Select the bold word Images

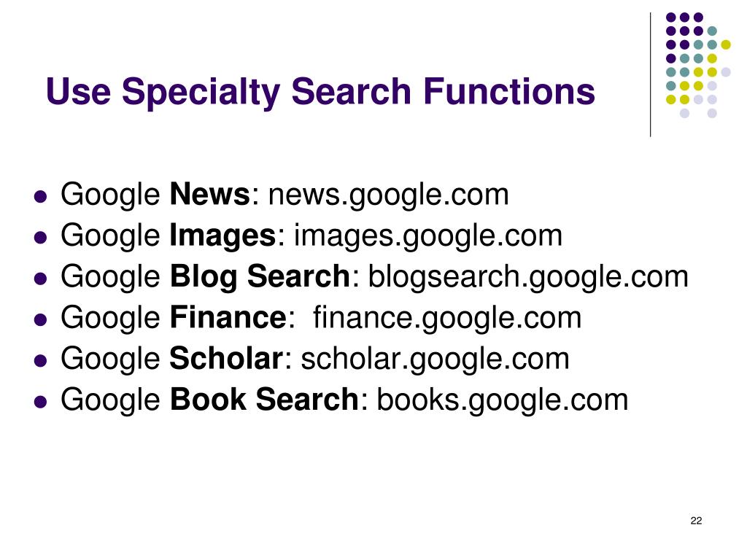223,236
